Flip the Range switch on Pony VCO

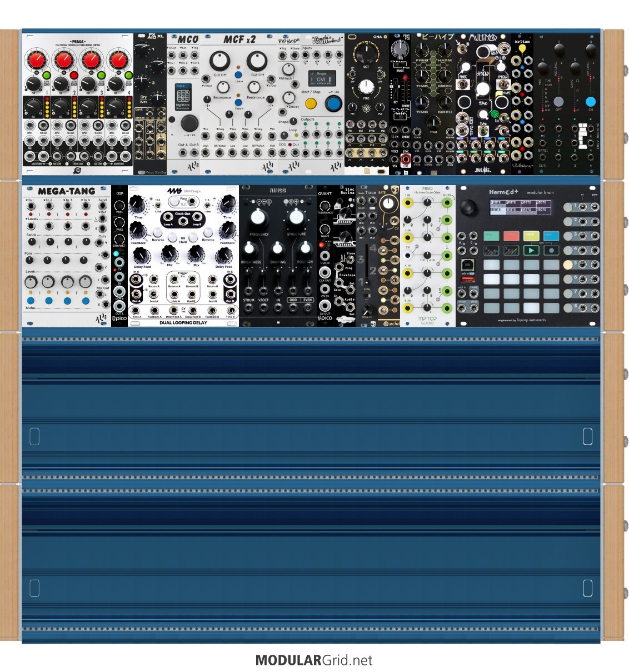click(400, 65)
